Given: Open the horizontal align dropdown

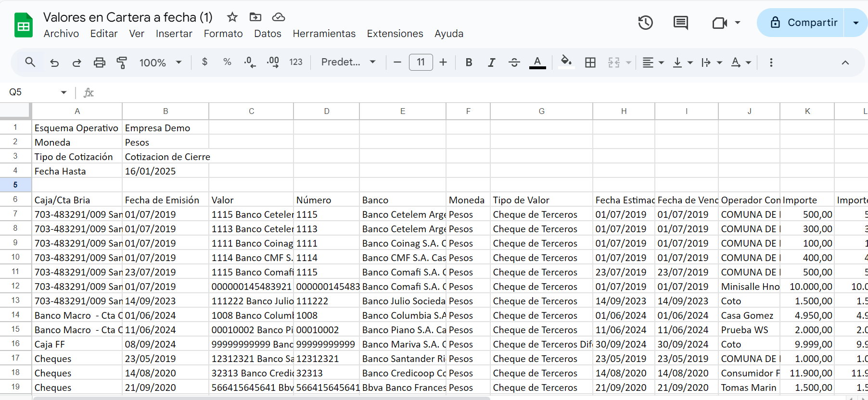Looking at the screenshot, I should [x=653, y=62].
